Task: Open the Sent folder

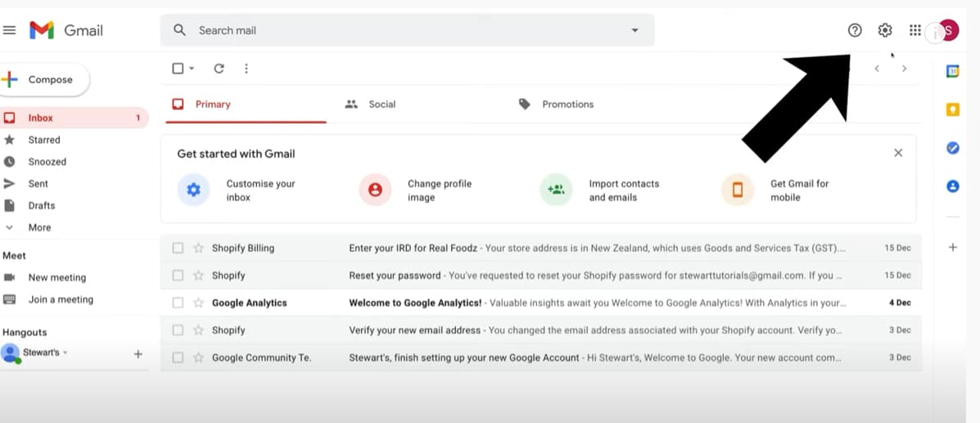Action: [x=38, y=184]
